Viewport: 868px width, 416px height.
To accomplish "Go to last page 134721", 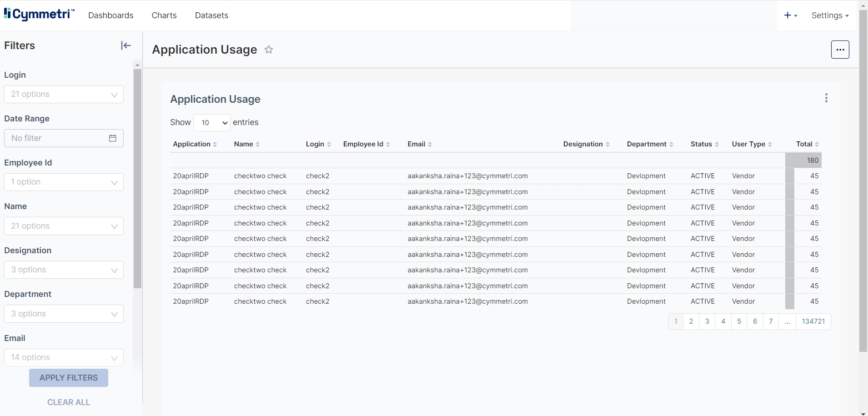I will click(x=813, y=321).
